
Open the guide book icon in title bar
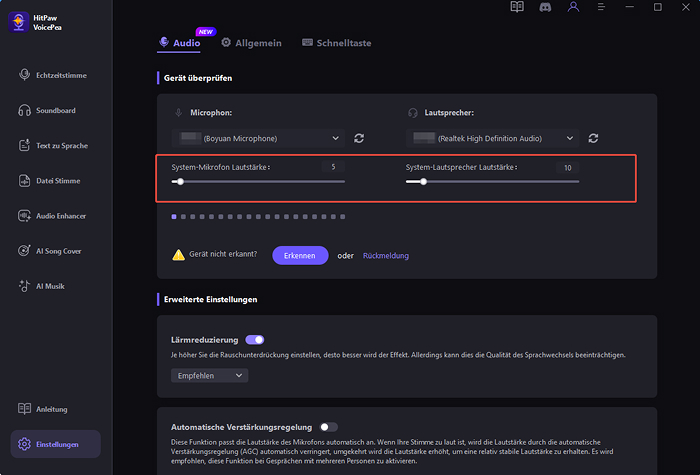pyautogui.click(x=517, y=7)
